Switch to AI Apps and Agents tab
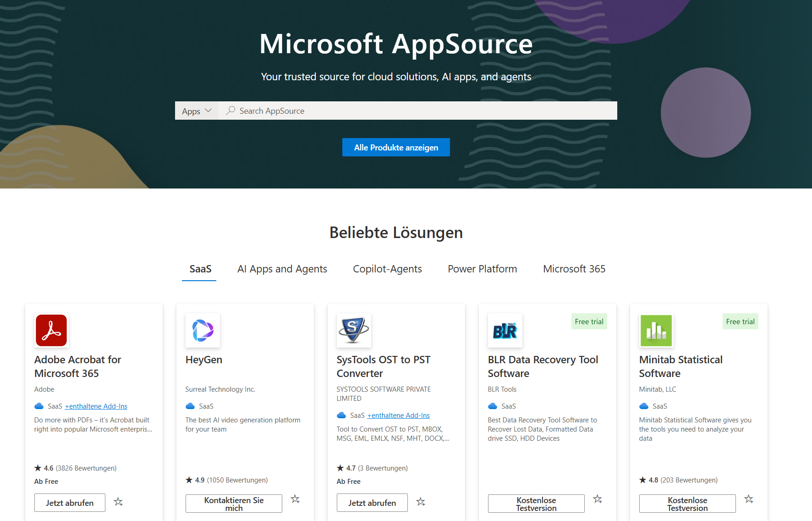This screenshot has height=521, width=812. pyautogui.click(x=282, y=269)
